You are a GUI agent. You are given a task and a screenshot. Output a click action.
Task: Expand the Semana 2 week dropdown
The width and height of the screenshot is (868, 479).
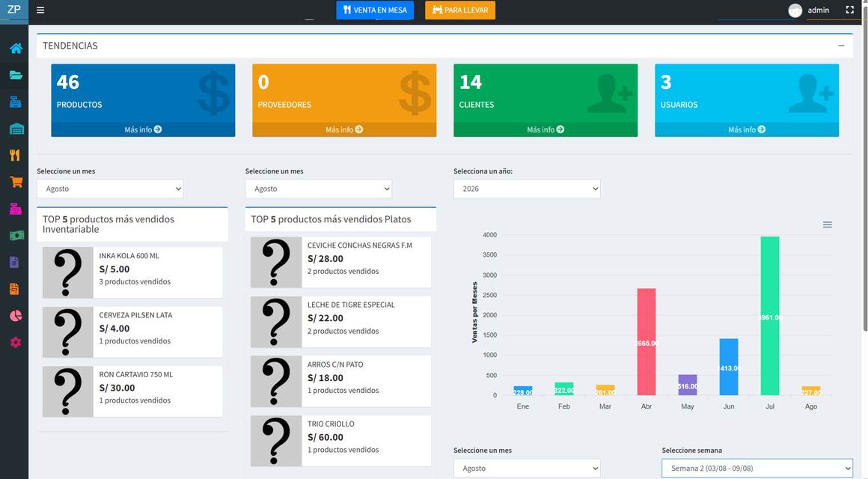(x=757, y=469)
